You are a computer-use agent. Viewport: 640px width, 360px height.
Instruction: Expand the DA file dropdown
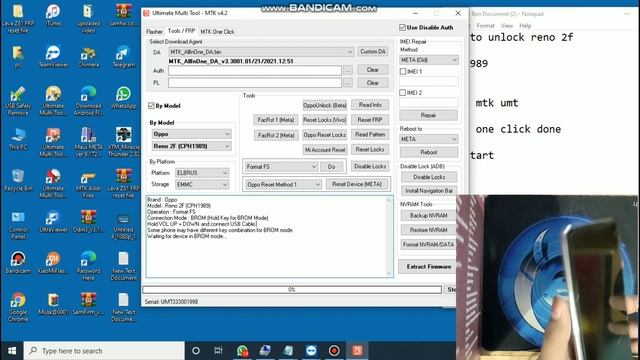point(350,52)
